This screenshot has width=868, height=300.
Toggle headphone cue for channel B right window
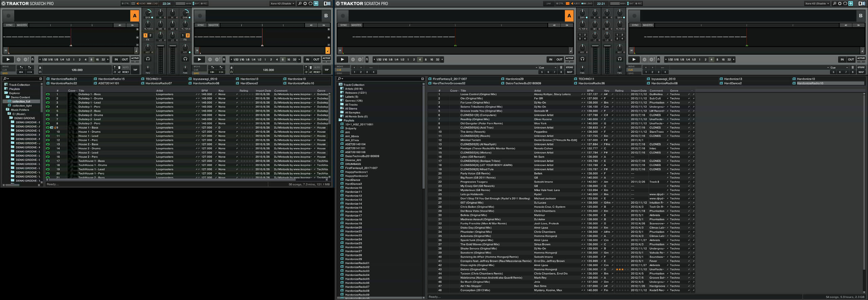point(619,59)
